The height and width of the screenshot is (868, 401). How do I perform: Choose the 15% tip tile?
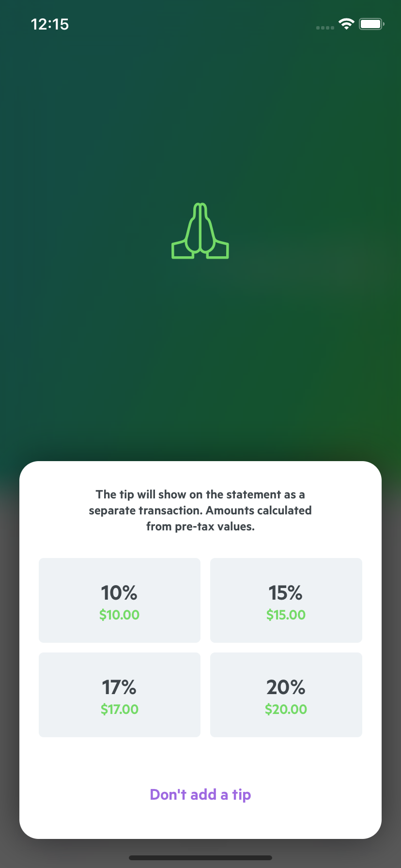click(x=286, y=600)
